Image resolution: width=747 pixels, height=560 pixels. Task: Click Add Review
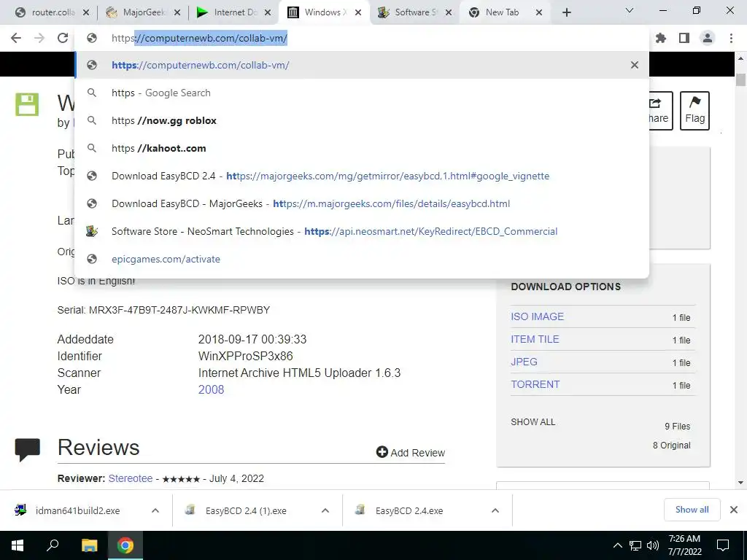(x=411, y=452)
